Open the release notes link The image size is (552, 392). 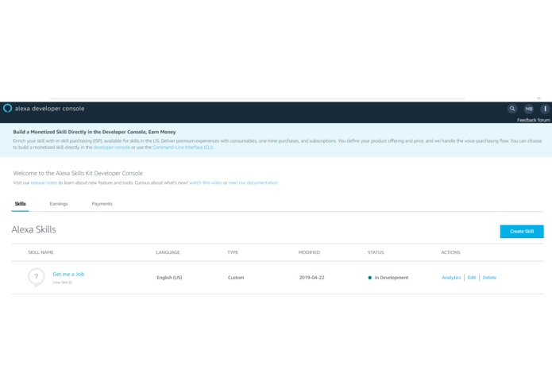[44, 183]
